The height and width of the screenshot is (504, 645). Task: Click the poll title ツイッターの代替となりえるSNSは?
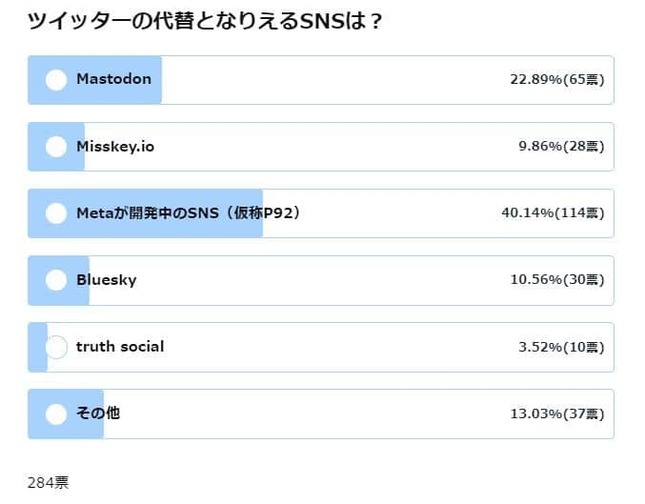click(x=205, y=22)
